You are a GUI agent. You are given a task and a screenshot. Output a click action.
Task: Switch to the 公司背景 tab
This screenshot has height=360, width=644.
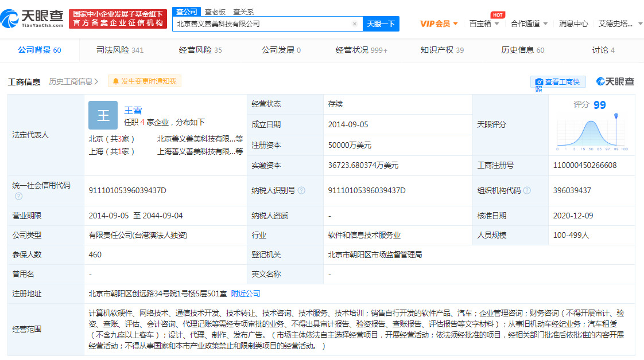(40, 50)
